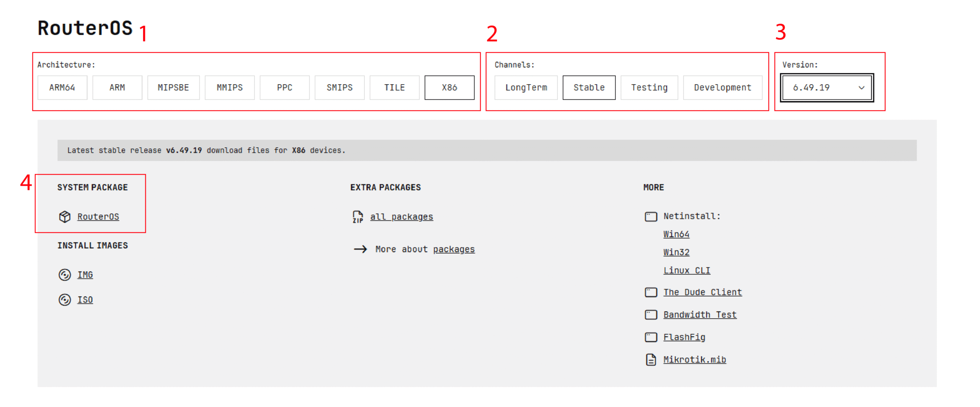This screenshot has height=407, width=980.
Task: Download the IMG install image
Action: coord(85,275)
